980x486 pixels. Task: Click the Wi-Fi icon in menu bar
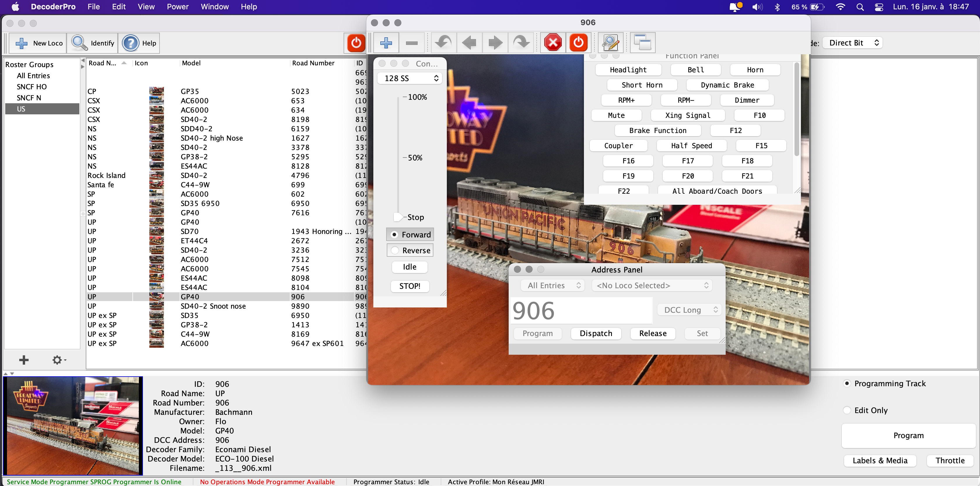click(840, 7)
